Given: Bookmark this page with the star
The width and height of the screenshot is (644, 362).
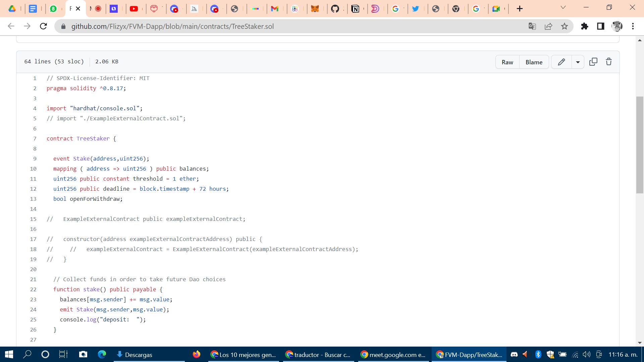Looking at the screenshot, I should (x=565, y=26).
